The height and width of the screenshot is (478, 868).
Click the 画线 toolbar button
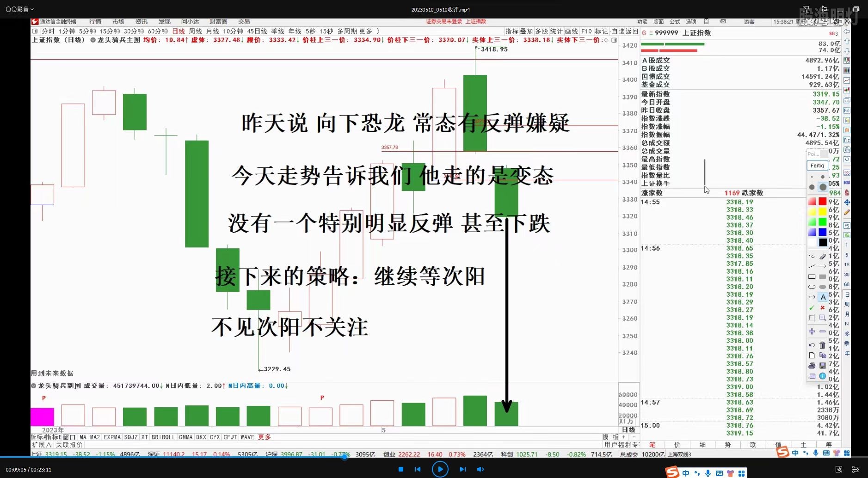[572, 31]
